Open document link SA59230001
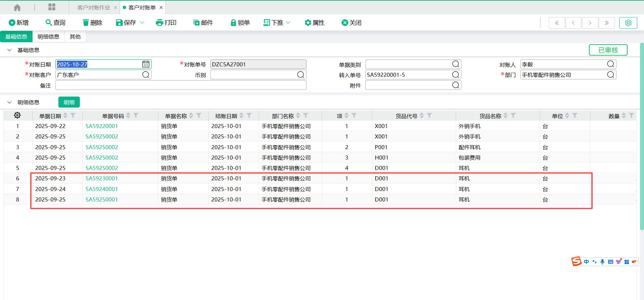Image resolution: width=644 pixels, height=300 pixels. (102, 178)
